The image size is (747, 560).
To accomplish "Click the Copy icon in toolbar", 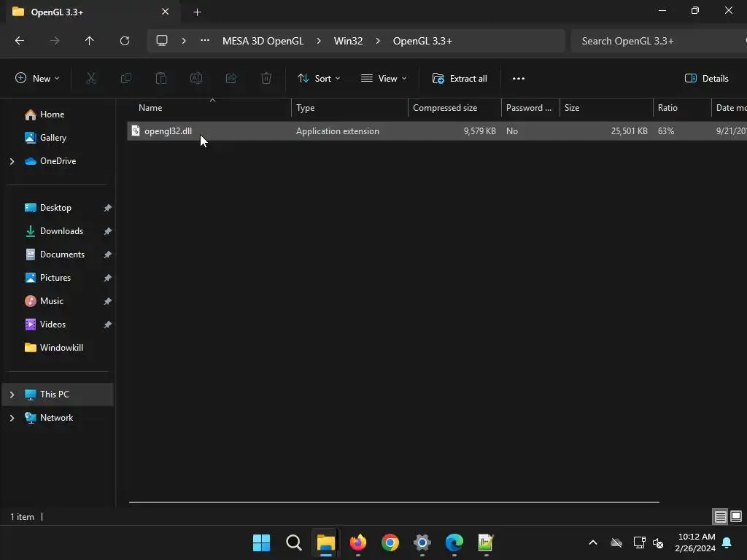I will [x=125, y=79].
